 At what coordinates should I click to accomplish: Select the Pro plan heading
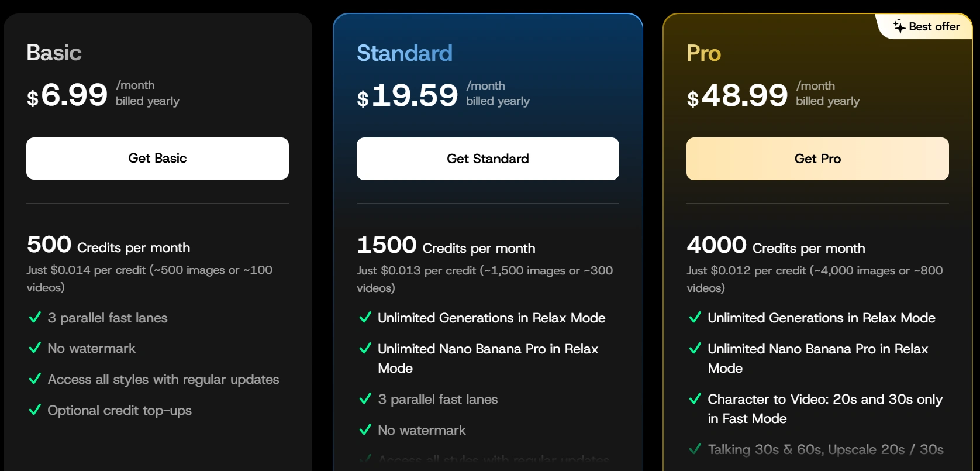(704, 53)
